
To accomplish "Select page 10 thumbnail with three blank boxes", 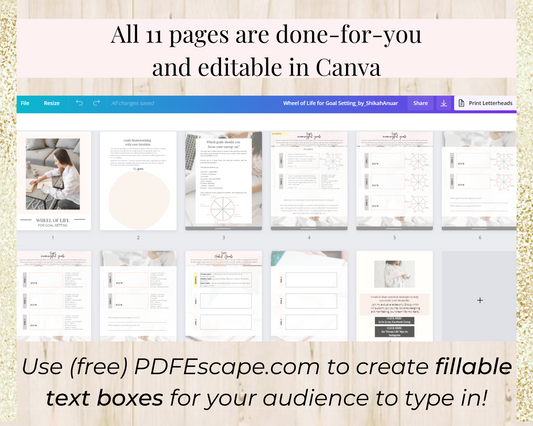I will point(309,296).
